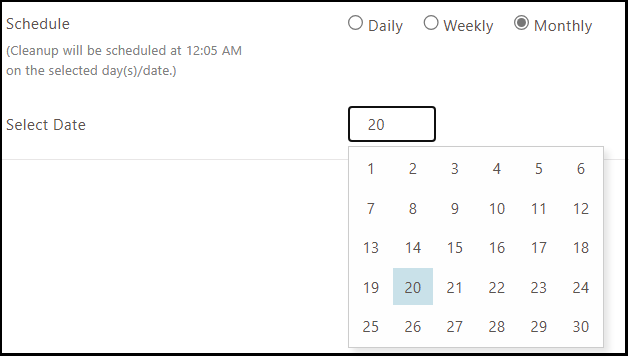This screenshot has height=360, width=629.
Task: Click the highlighted date 20
Action: tap(413, 287)
